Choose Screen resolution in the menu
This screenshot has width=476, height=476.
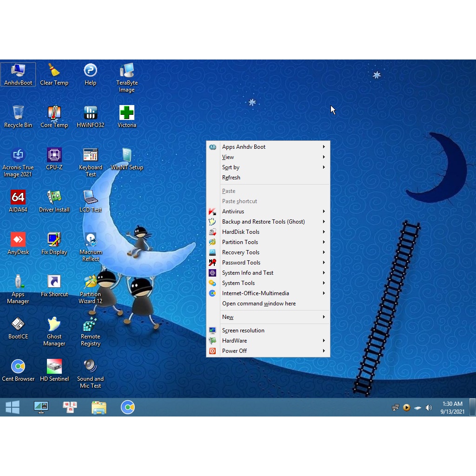coord(268,331)
